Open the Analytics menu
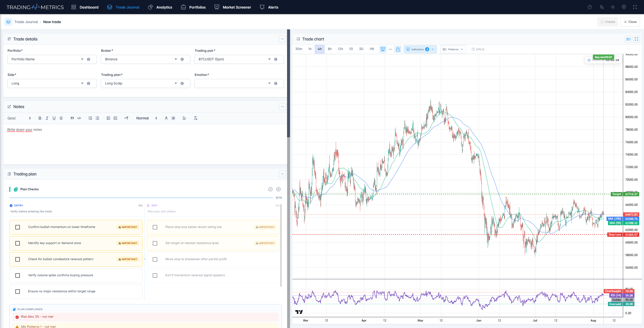The image size is (644, 328). pos(160,7)
